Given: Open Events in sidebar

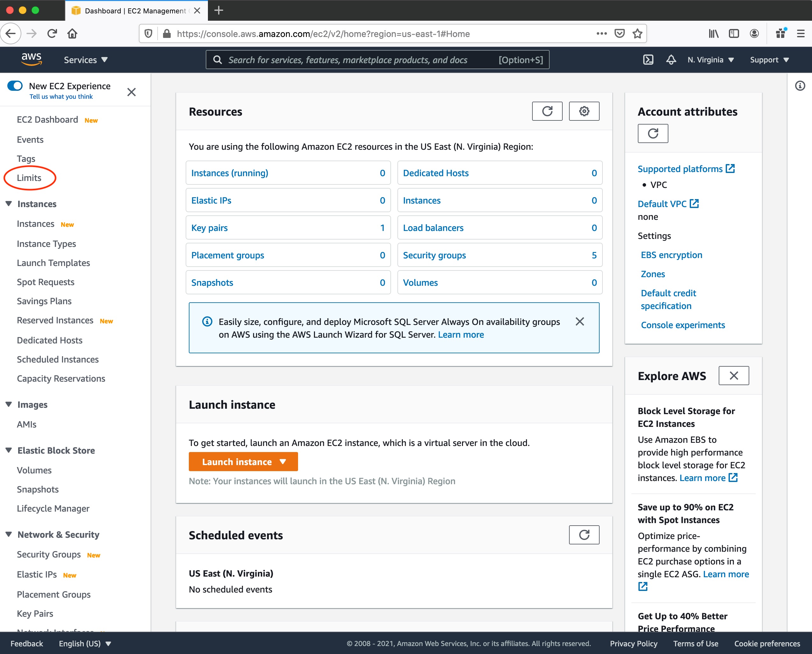Looking at the screenshot, I should click(30, 140).
